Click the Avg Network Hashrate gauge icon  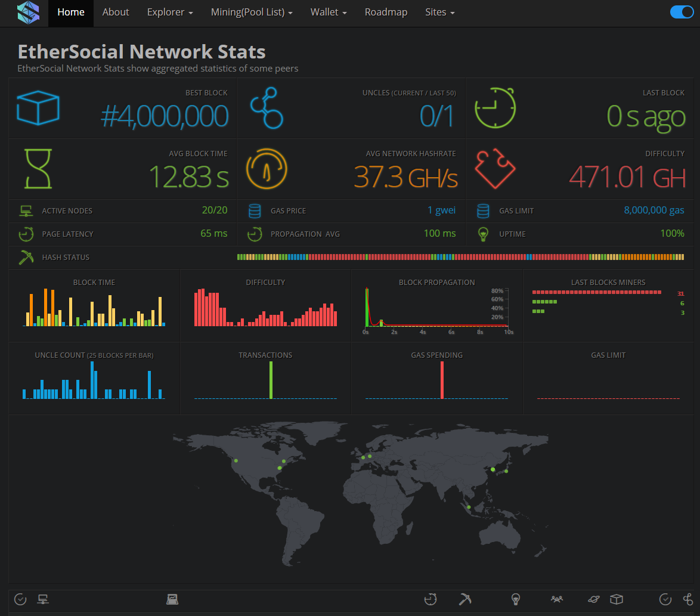[266, 169]
